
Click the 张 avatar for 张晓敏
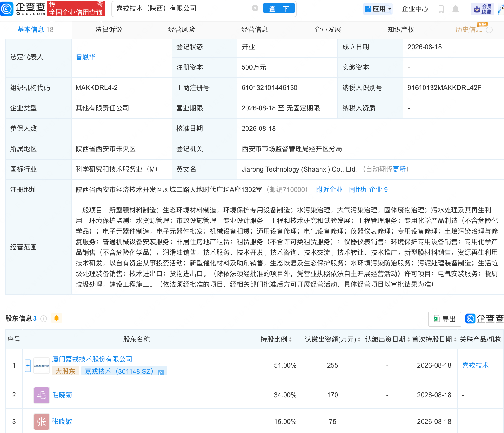pos(42,422)
